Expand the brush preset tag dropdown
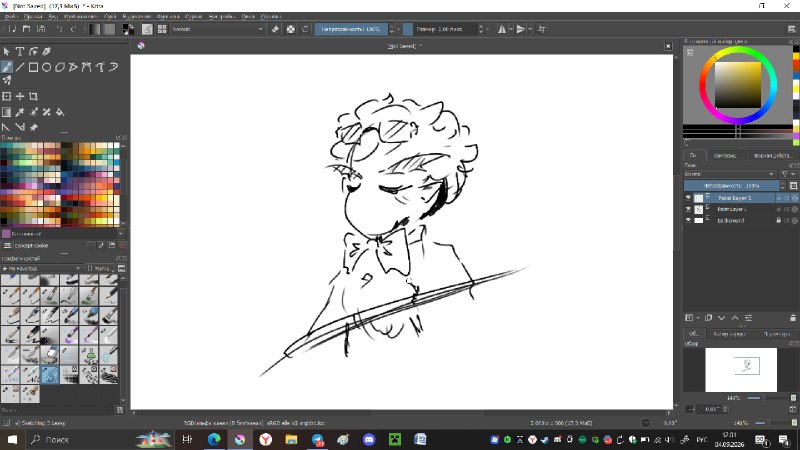This screenshot has width=800, height=450. (41, 268)
